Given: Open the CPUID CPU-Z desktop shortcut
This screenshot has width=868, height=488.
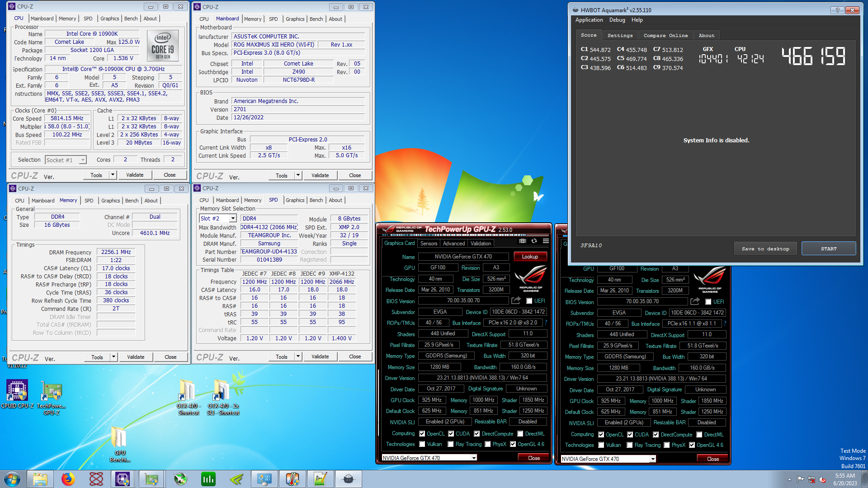Looking at the screenshot, I should coord(17,394).
